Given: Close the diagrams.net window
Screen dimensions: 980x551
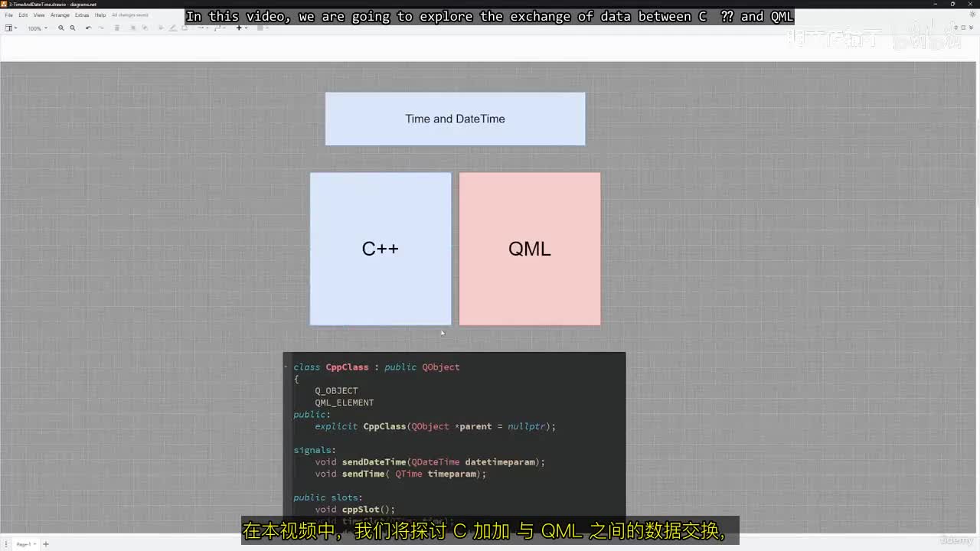Looking at the screenshot, I should pyautogui.click(x=970, y=4).
